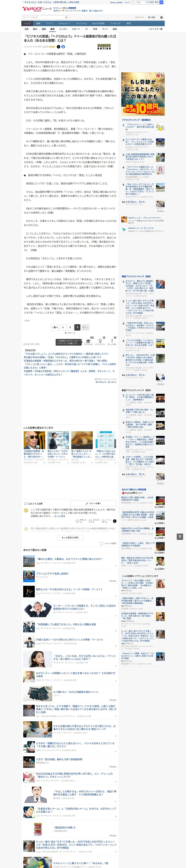Open the ダイヤモンド・オンライン source link
The image size is (186, 868).
point(106,382)
